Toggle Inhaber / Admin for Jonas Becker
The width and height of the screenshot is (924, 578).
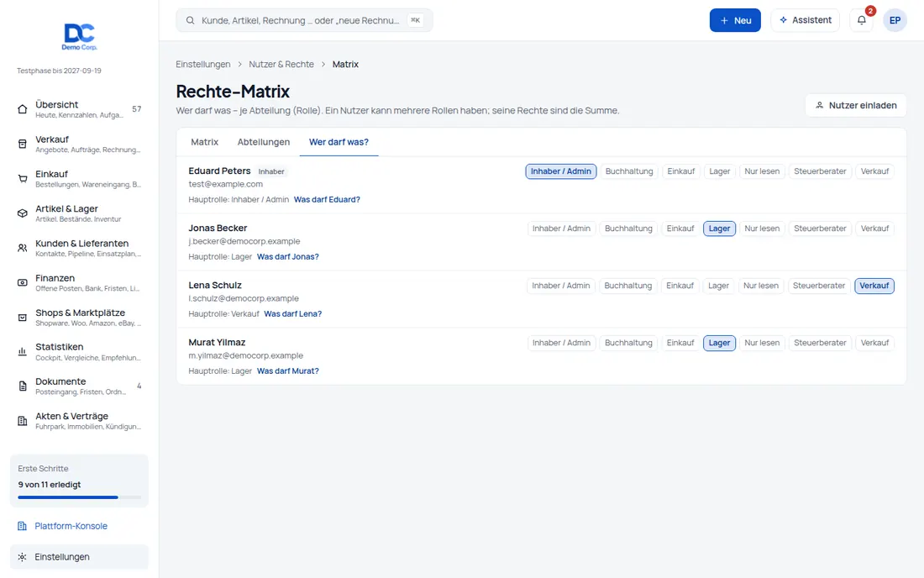click(x=561, y=229)
